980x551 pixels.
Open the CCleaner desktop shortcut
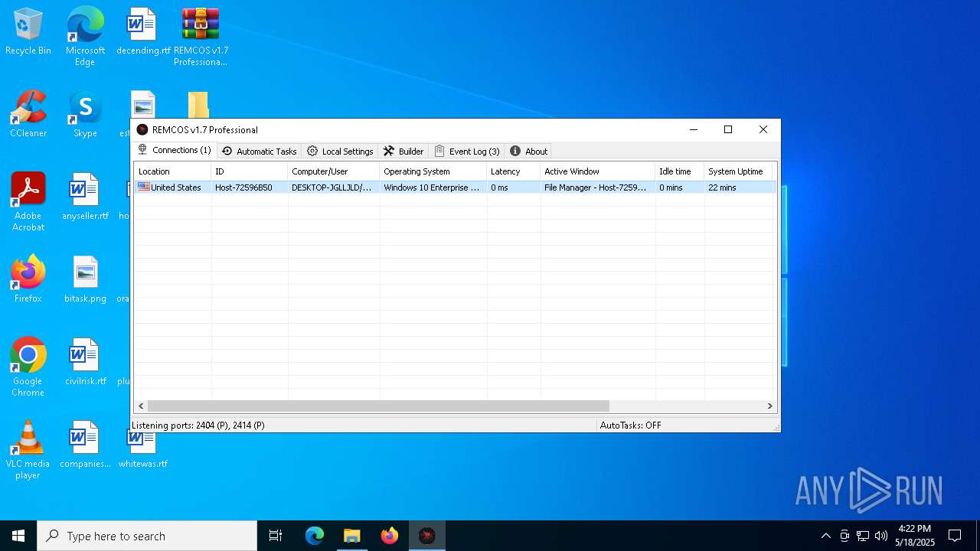click(28, 115)
